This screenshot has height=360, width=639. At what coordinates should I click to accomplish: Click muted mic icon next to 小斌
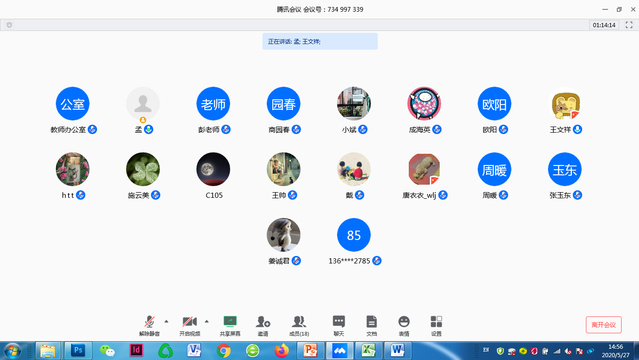[x=363, y=130]
